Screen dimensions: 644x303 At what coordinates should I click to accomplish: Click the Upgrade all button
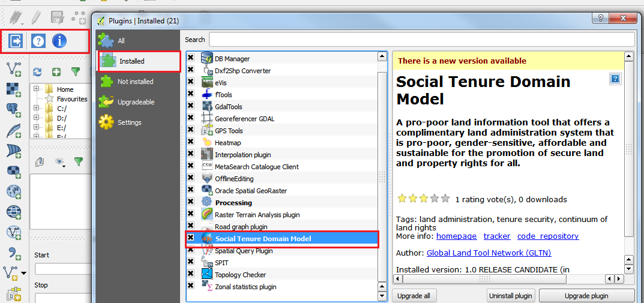414,296
